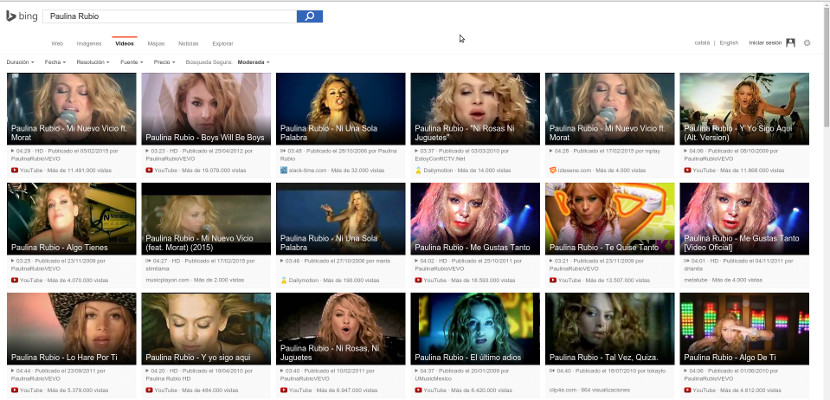Open the Mapas tab
The width and height of the screenshot is (830, 400).
click(x=156, y=43)
